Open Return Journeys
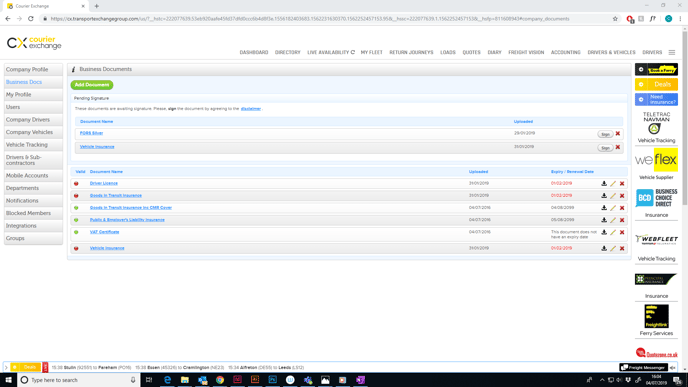688x387 pixels. pos(411,52)
